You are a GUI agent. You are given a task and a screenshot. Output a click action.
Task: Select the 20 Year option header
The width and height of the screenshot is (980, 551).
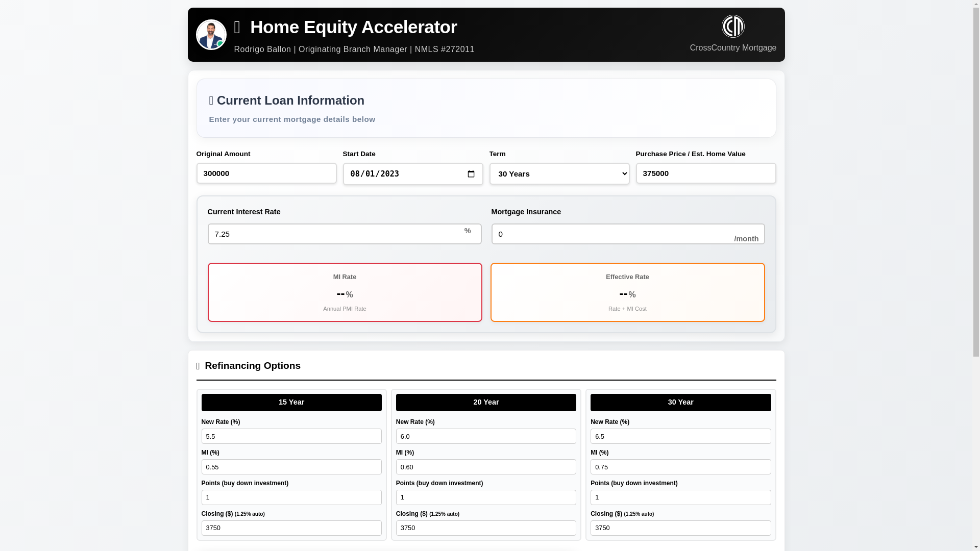pos(485,403)
